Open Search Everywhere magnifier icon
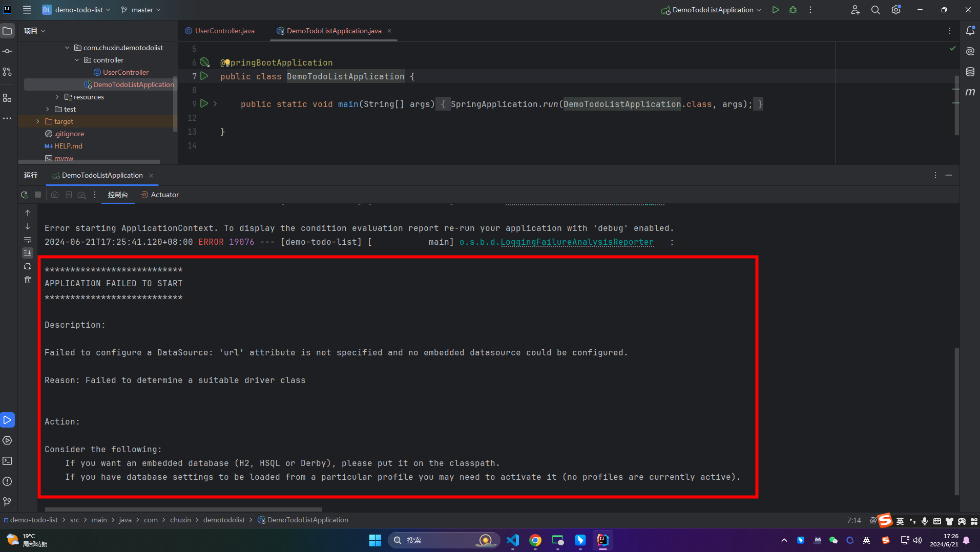Image resolution: width=980 pixels, height=552 pixels. point(875,10)
